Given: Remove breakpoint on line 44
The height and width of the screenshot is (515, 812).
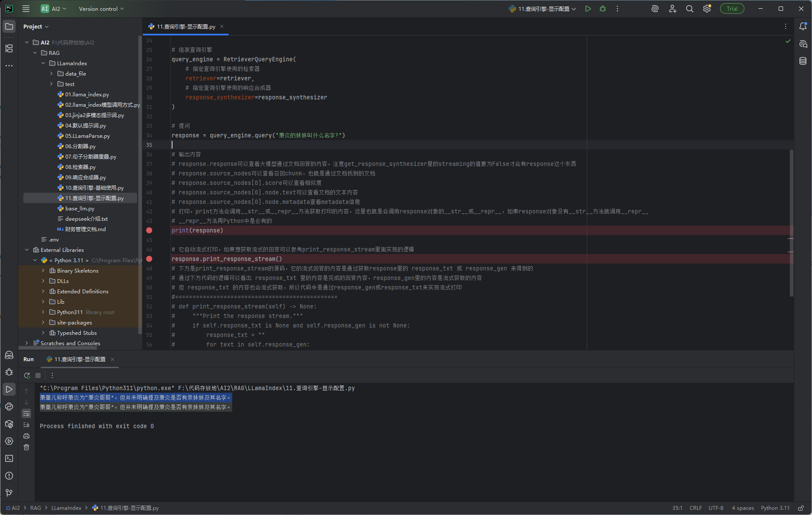Looking at the screenshot, I should [x=149, y=230].
